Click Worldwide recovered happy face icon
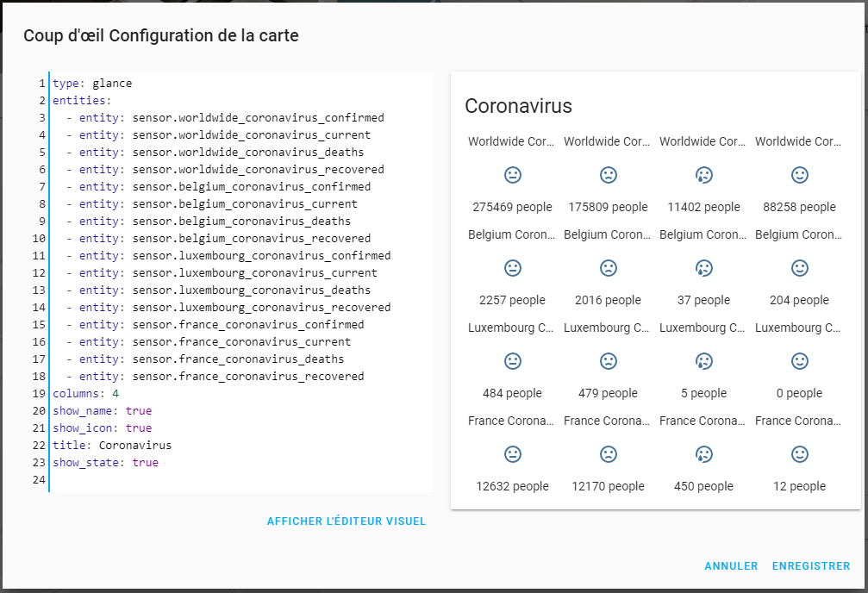The height and width of the screenshot is (593, 868). point(799,175)
